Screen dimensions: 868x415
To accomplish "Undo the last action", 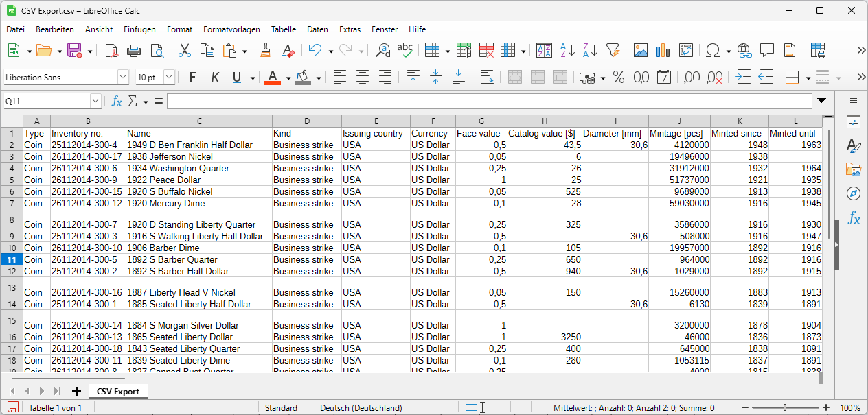I will coord(315,50).
